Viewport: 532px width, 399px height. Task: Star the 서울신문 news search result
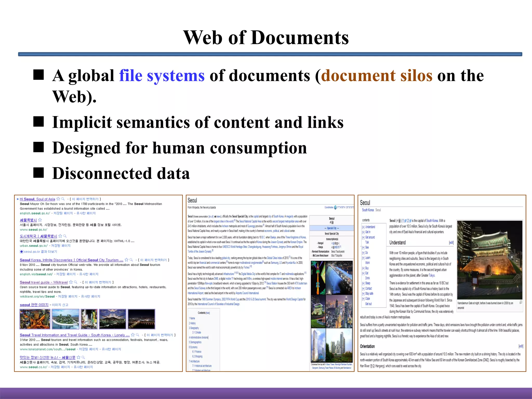78,357
